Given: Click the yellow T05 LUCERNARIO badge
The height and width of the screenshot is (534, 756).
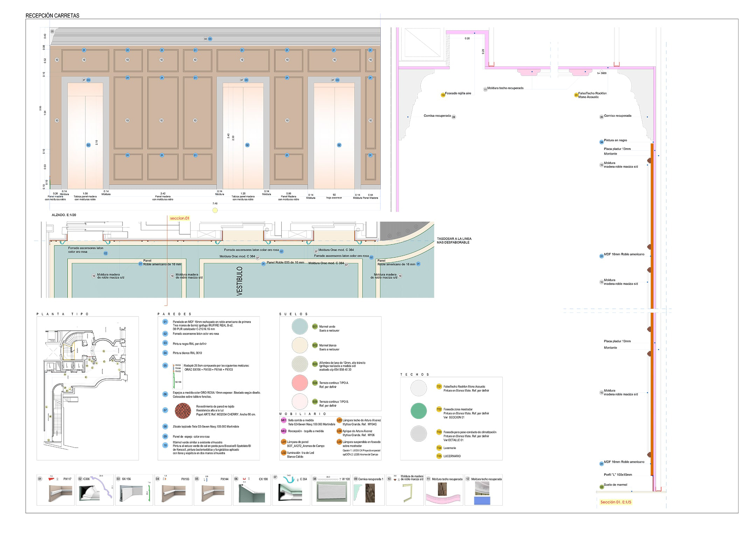Looking at the screenshot, I should tap(439, 456).
